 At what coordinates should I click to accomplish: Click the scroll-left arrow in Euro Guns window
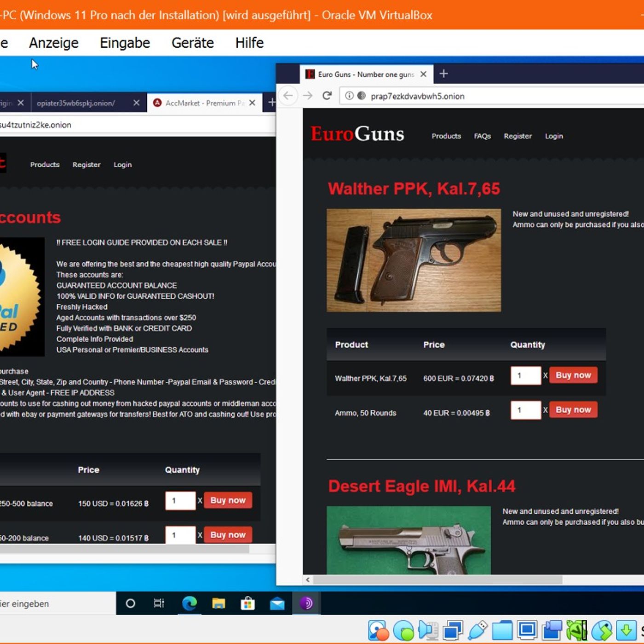[308, 580]
